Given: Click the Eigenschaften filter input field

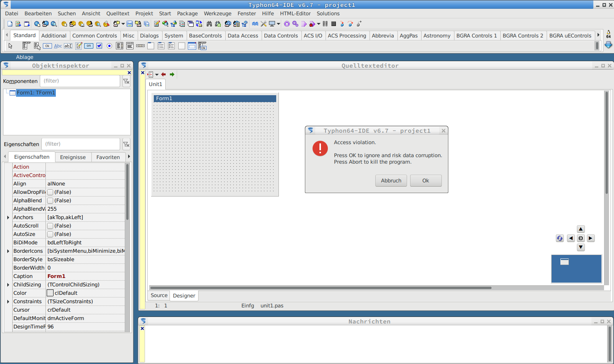Looking at the screenshot, I should coord(81,144).
